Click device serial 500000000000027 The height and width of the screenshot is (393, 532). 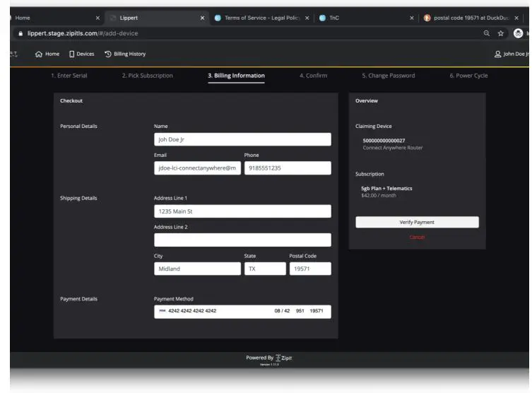click(384, 141)
